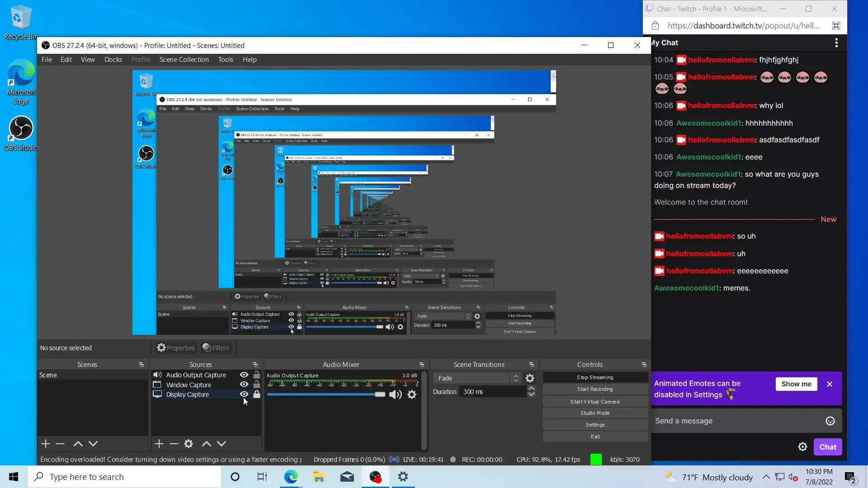The width and height of the screenshot is (868, 488).
Task: Adjust the Audio Output Capture volume slider
Action: [x=380, y=394]
